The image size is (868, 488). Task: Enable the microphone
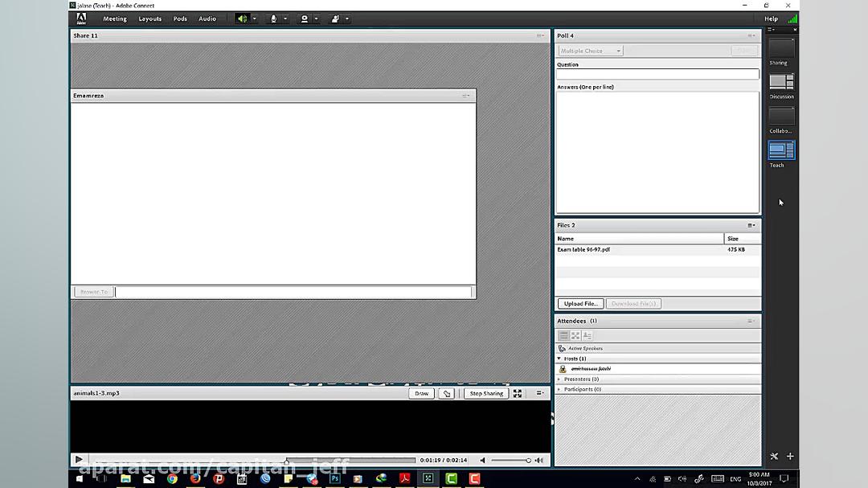click(272, 18)
